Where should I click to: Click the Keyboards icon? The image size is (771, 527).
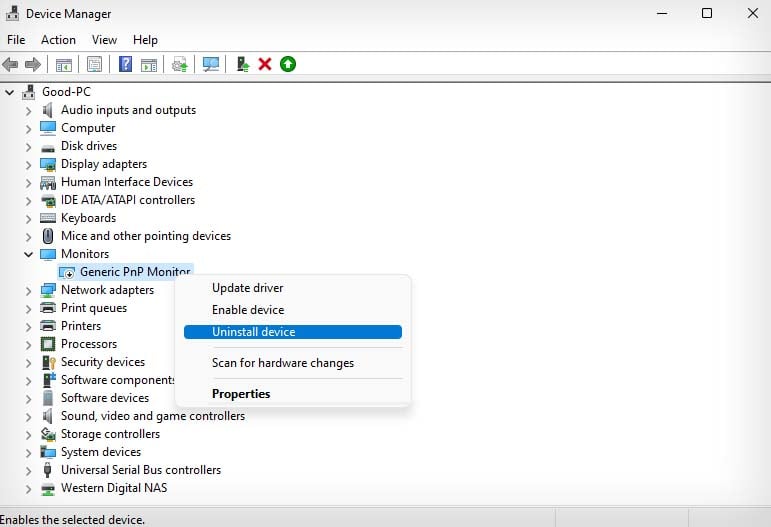[x=48, y=218]
